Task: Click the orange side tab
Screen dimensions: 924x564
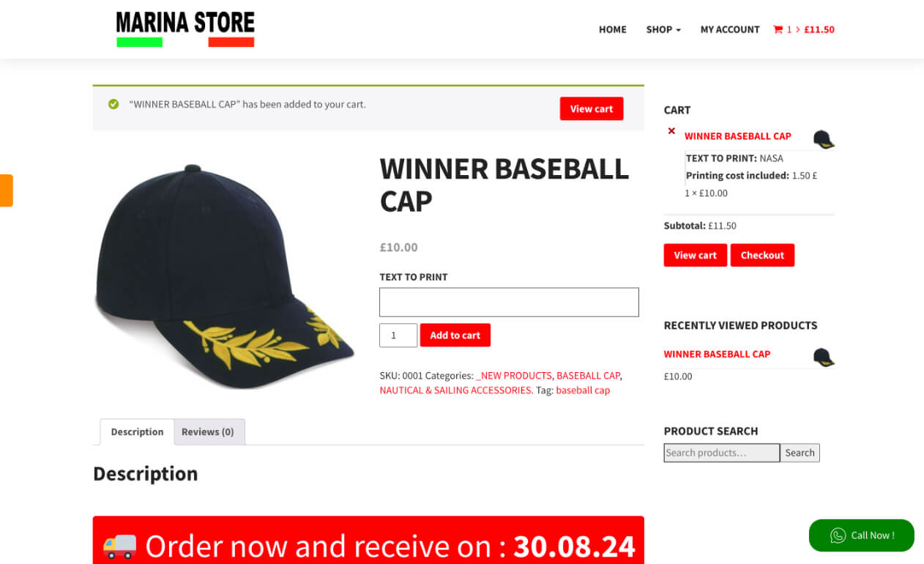Action: [6, 190]
